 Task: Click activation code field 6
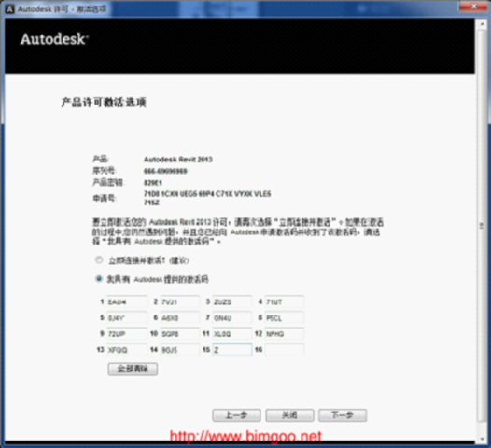point(180,317)
